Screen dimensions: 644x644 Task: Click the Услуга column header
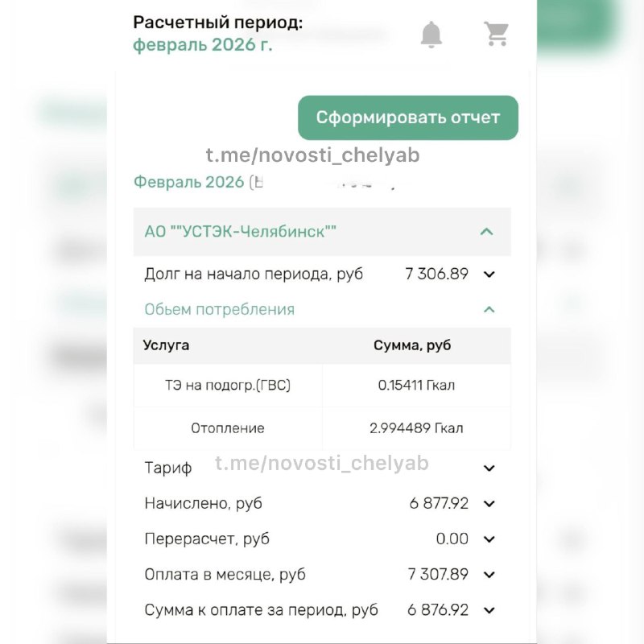166,345
